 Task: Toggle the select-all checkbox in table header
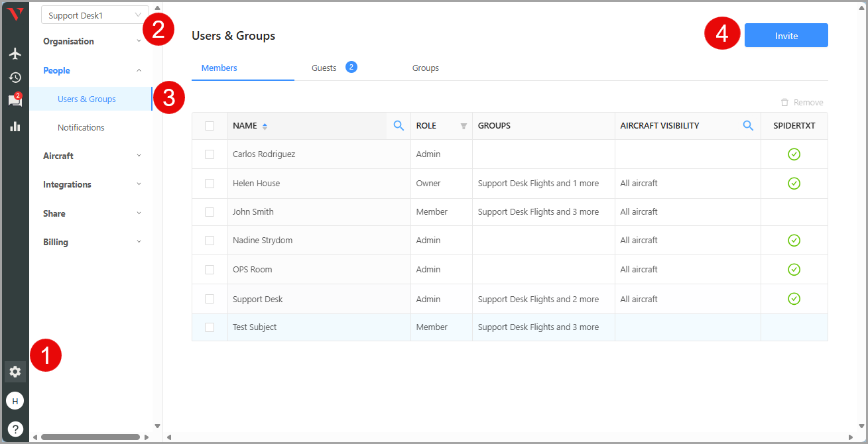pos(210,126)
